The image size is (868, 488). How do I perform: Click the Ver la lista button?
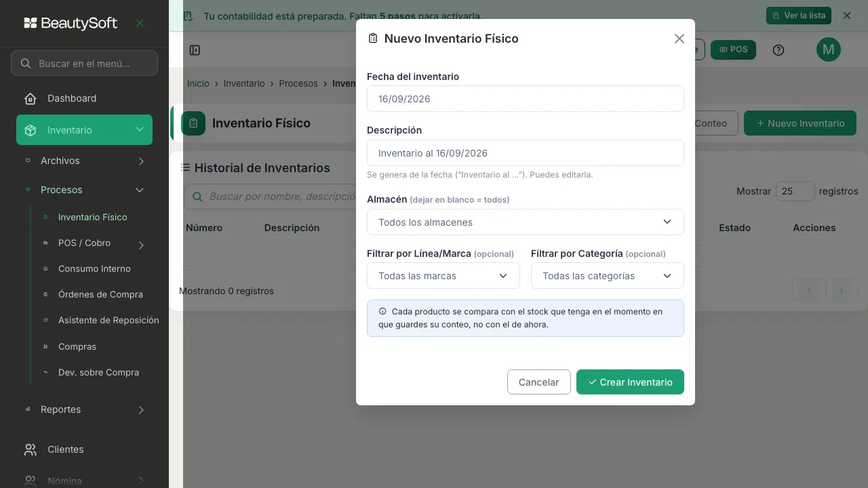click(x=799, y=16)
